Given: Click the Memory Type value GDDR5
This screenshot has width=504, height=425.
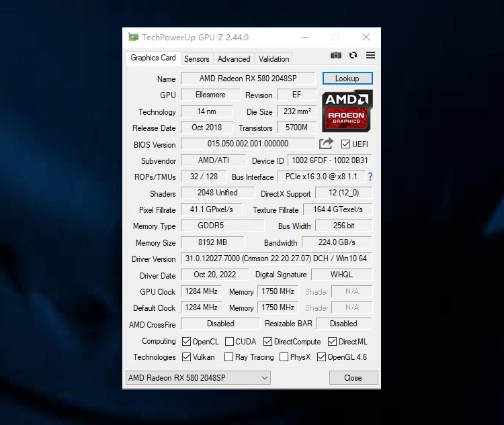Looking at the screenshot, I should click(x=222, y=226).
